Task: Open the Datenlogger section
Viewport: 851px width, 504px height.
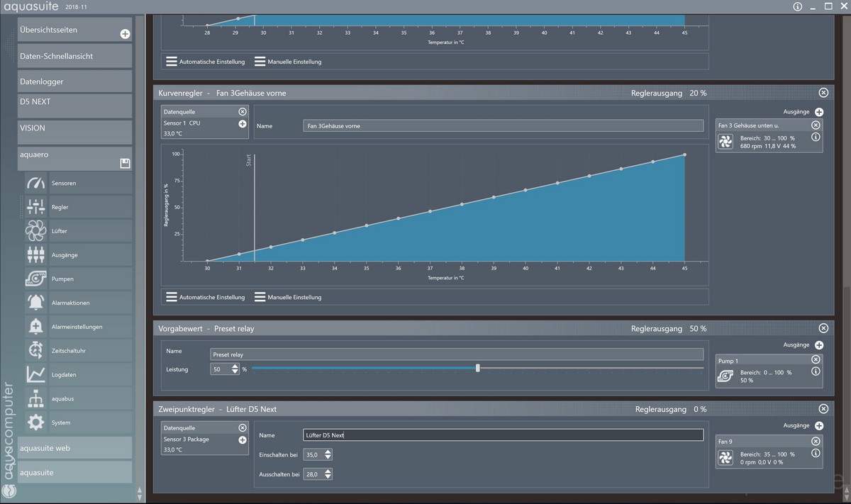Action: [74, 82]
